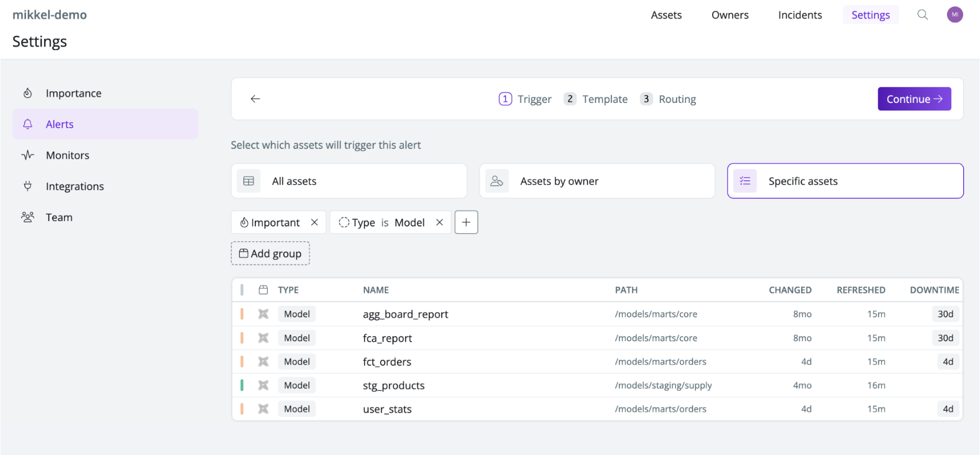Open the Type is Model filter dropdown
The width and height of the screenshot is (980, 455).
tap(382, 222)
